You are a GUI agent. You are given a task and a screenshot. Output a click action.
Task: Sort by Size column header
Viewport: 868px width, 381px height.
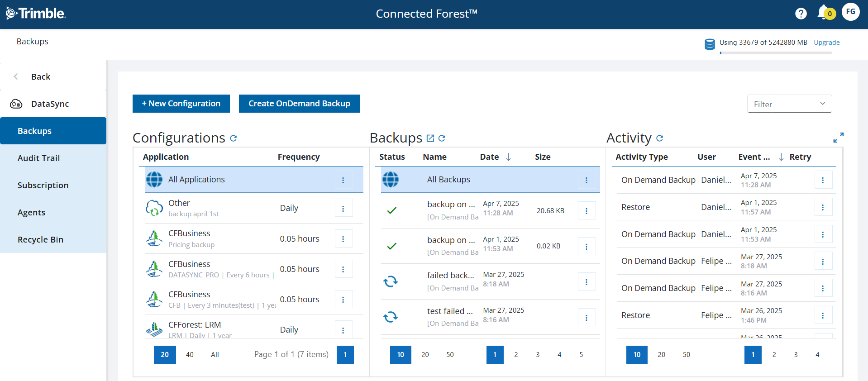tap(543, 157)
